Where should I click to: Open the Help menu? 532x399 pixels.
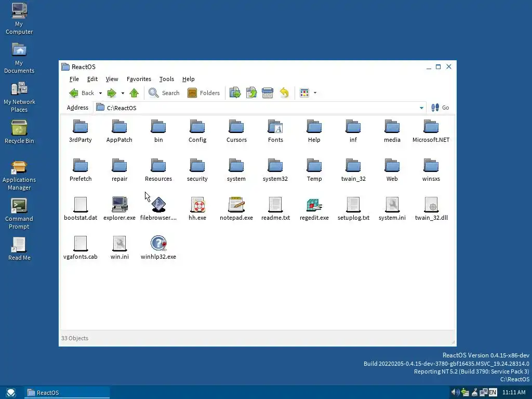(188, 79)
